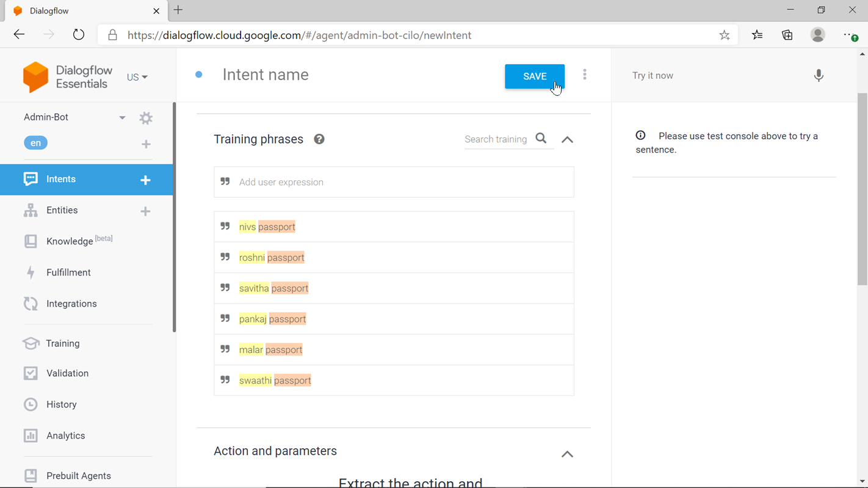Select the en language badge
The height and width of the screenshot is (488, 868).
point(36,143)
